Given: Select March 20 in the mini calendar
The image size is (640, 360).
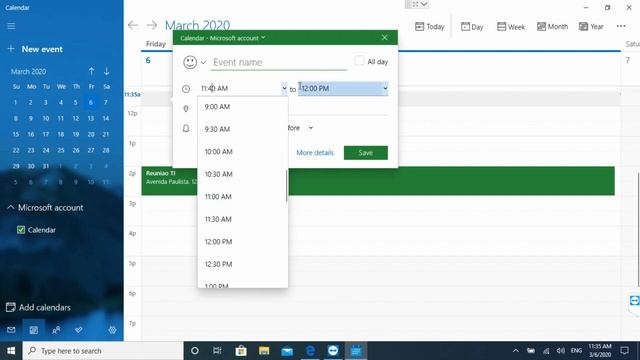Looking at the screenshot, I should coord(91,134).
